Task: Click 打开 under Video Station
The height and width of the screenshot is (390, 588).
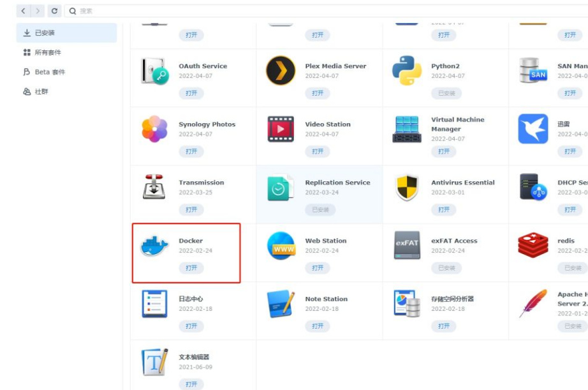Action: pos(318,151)
